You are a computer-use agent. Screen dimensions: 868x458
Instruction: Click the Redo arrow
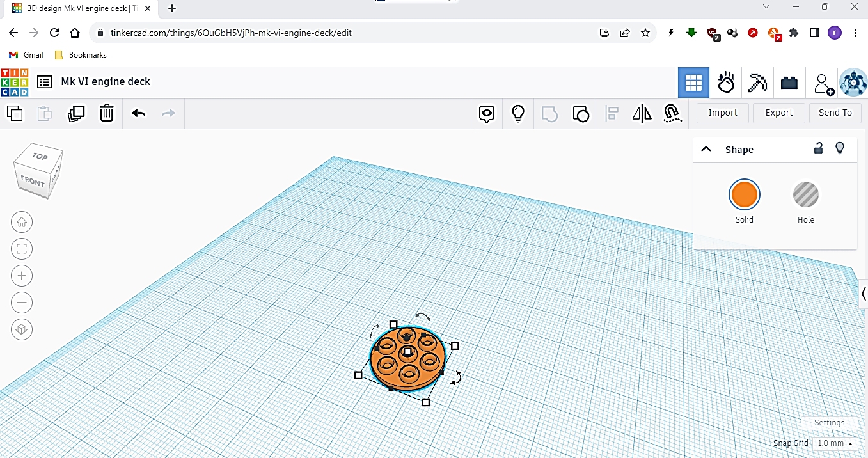pos(168,113)
